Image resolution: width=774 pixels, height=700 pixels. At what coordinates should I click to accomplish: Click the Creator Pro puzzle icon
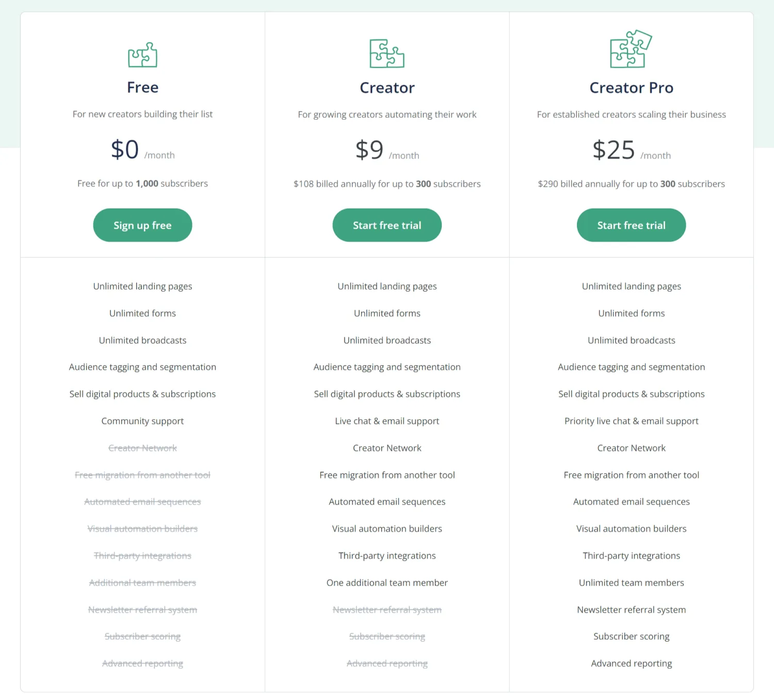coord(631,49)
